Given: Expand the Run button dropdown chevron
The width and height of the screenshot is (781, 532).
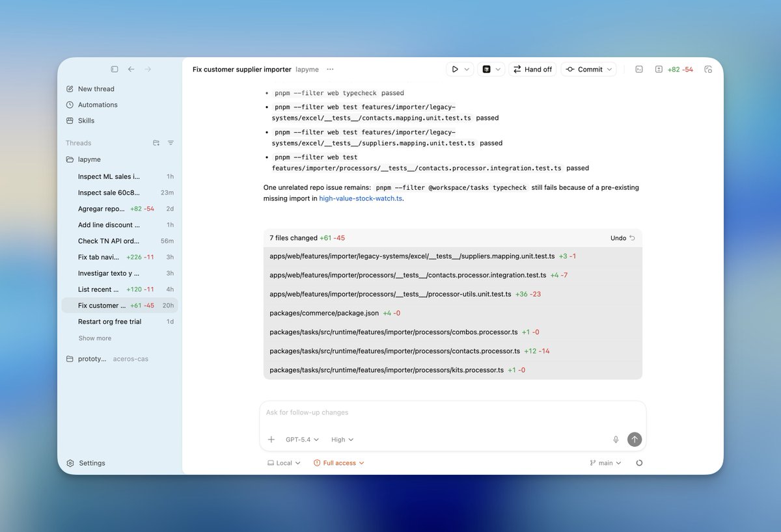Looking at the screenshot, I should [467, 69].
